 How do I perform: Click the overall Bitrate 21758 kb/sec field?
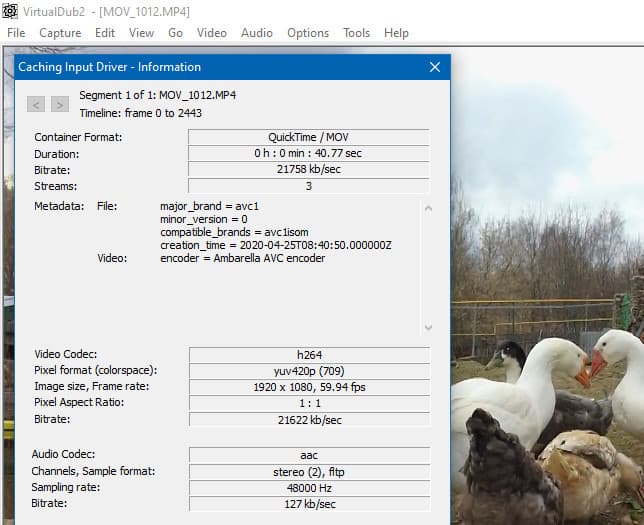click(309, 169)
